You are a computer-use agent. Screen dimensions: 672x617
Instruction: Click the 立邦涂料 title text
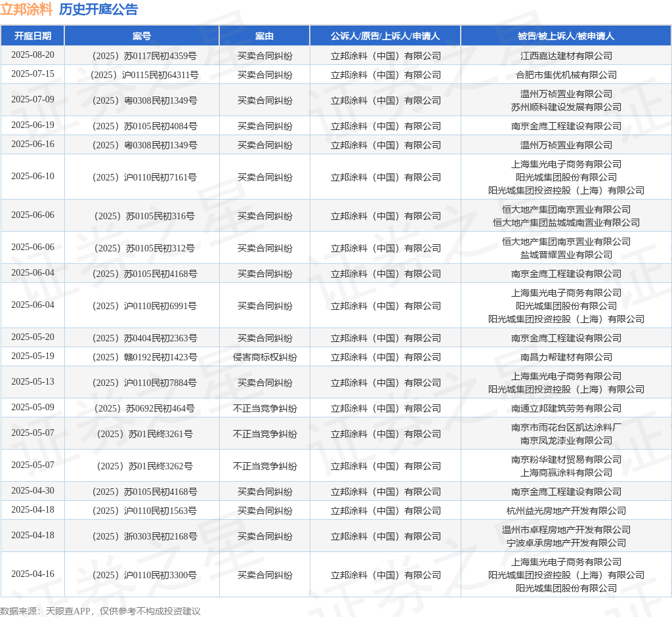tap(26, 9)
